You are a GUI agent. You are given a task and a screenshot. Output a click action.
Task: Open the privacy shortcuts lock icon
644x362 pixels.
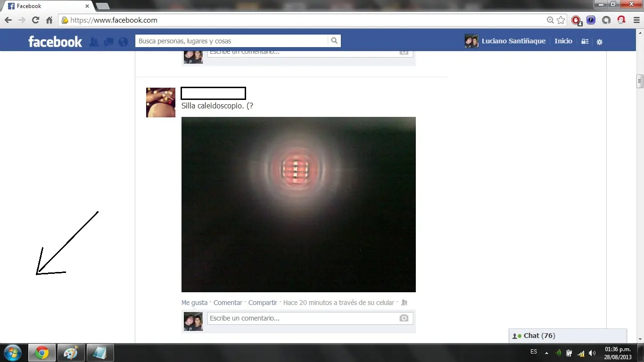tap(585, 41)
